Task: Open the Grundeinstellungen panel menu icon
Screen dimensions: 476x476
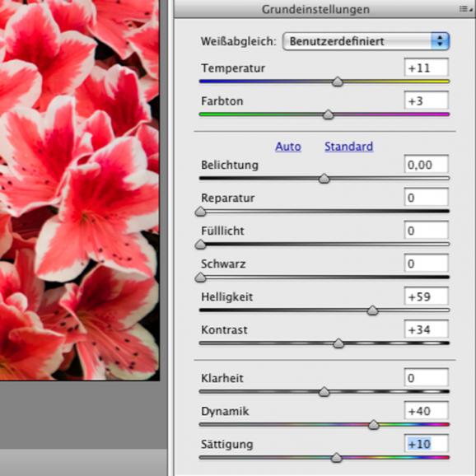Action: click(x=465, y=9)
